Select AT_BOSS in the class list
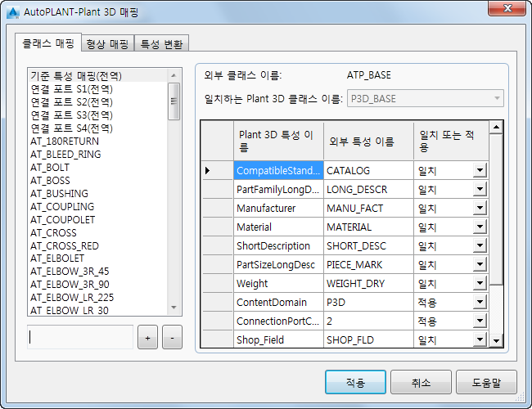This screenshot has width=532, height=409. (x=97, y=181)
